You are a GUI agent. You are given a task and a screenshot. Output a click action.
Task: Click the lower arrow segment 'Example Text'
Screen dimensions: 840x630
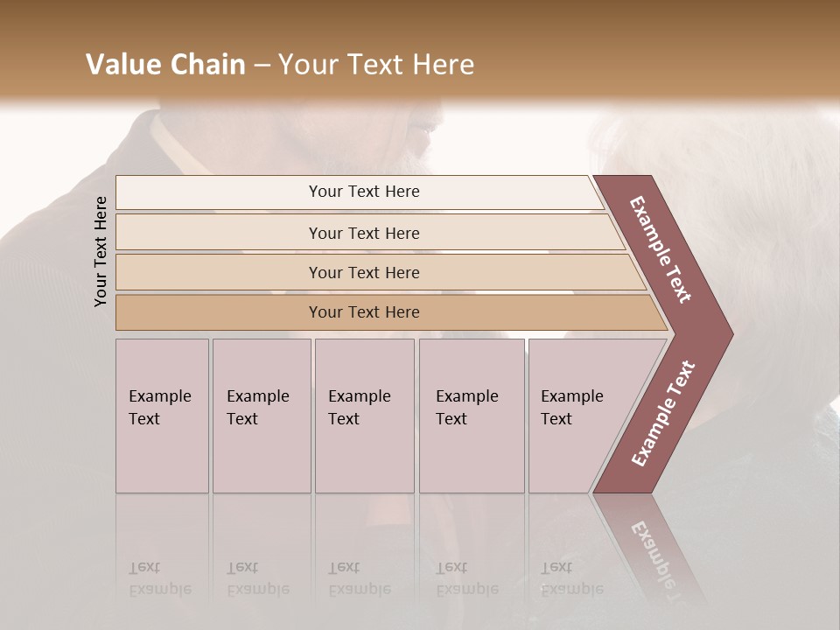pos(663,413)
